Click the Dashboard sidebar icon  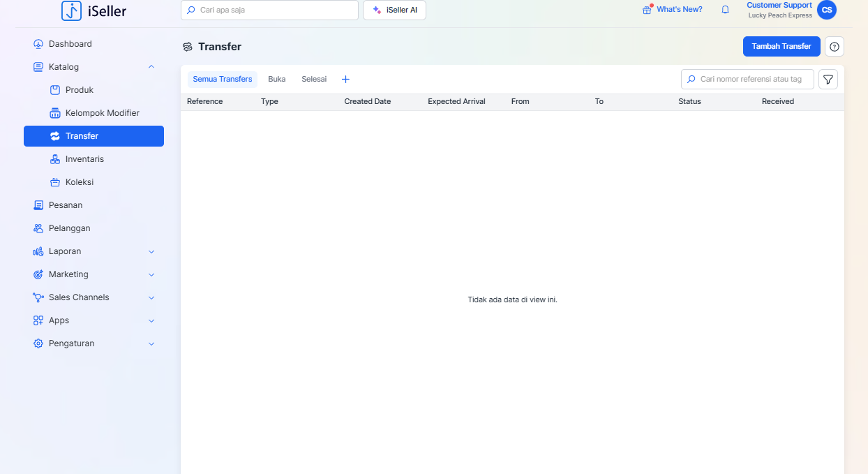coord(38,44)
